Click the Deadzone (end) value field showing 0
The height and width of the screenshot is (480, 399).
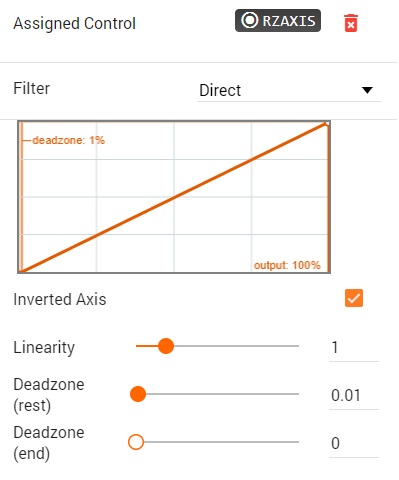(354, 443)
